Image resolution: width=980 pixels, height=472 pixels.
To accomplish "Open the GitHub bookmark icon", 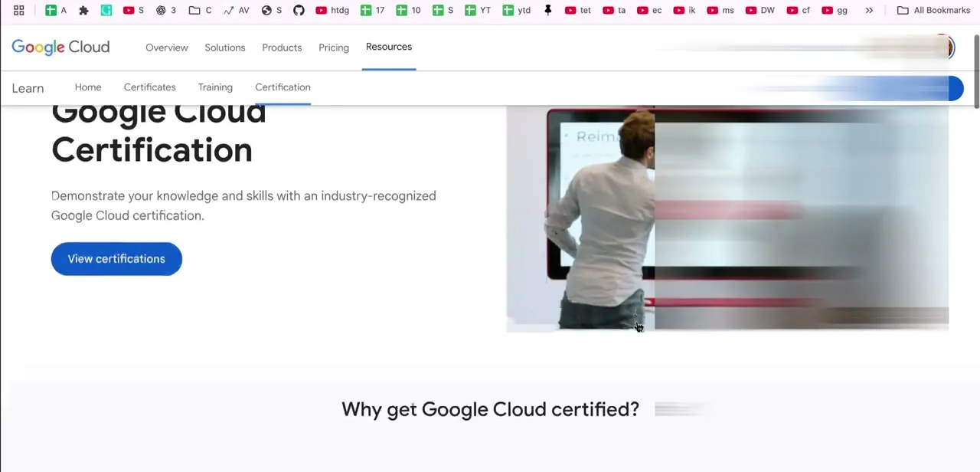I will click(299, 11).
